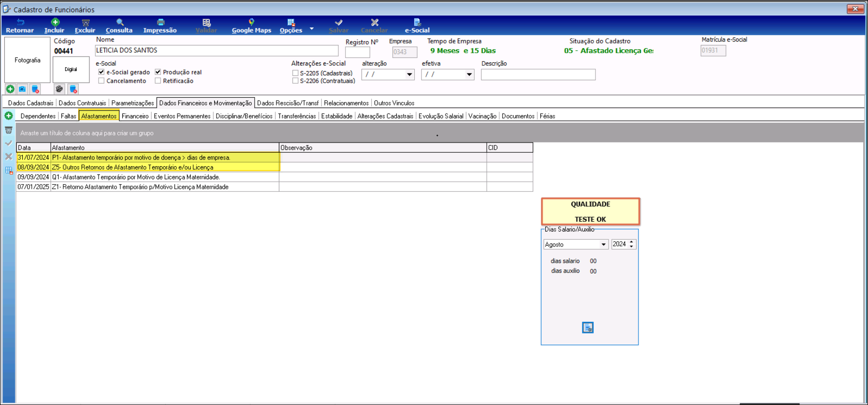Viewport: 868px width, 405px height.
Task: Open the efetiva date dropdown
Action: 469,74
